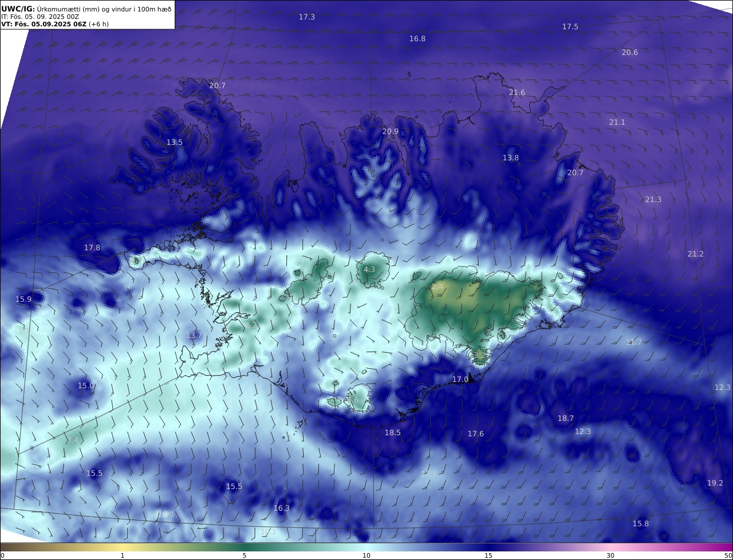
Task: Click the 13.5 value over the Westfjords
Action: pos(175,143)
